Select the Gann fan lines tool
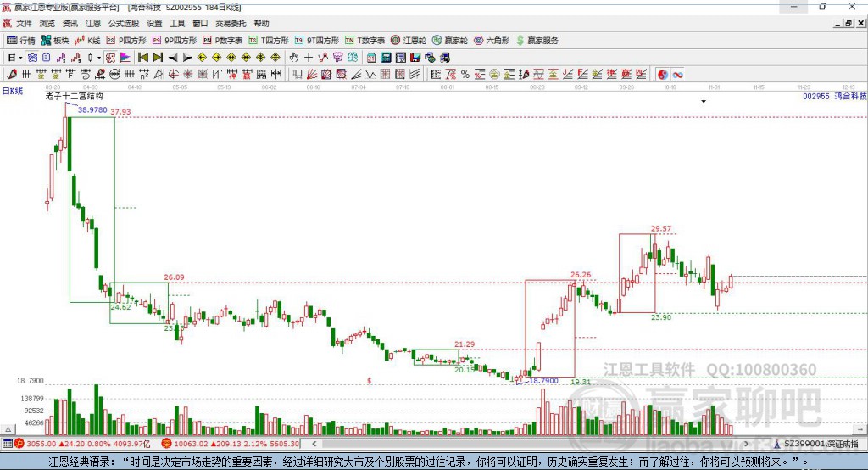This screenshot has height=470, width=868. pos(312,75)
